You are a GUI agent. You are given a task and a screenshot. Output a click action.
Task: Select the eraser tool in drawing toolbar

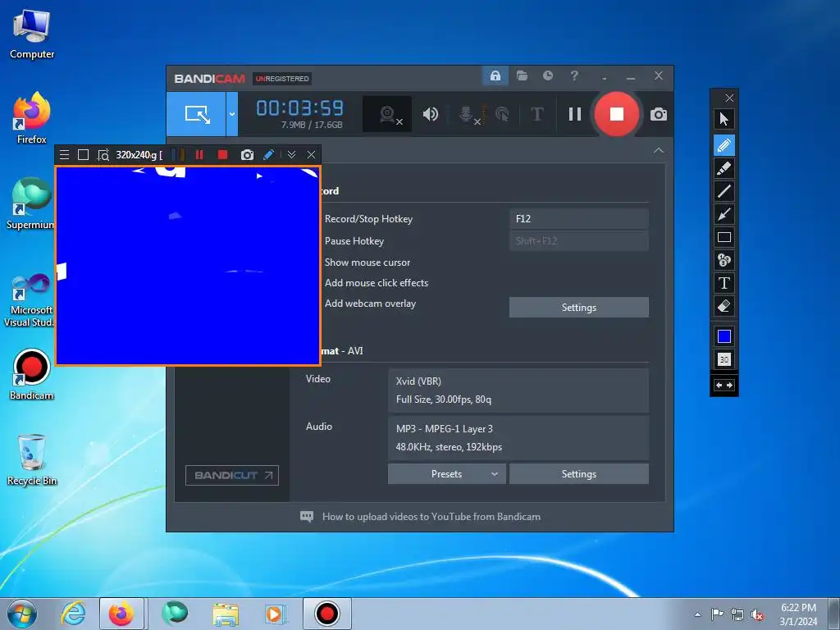(724, 306)
